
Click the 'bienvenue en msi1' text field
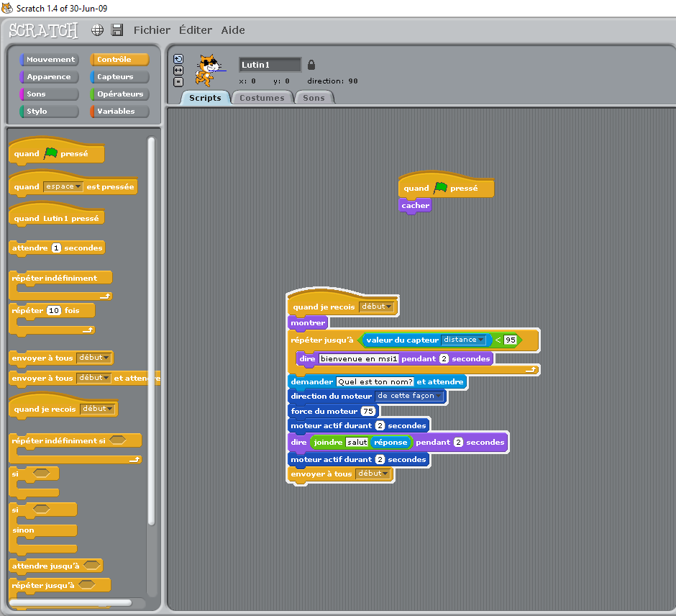pos(358,359)
